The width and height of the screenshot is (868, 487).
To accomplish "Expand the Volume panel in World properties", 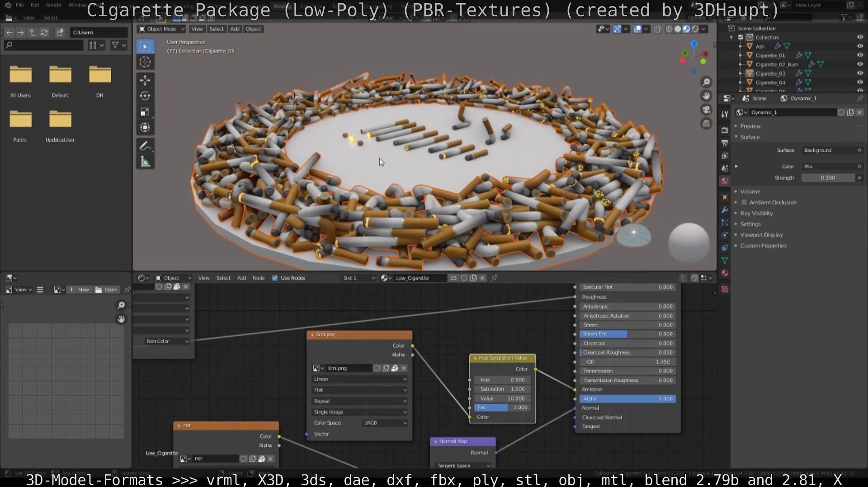I will 750,192.
